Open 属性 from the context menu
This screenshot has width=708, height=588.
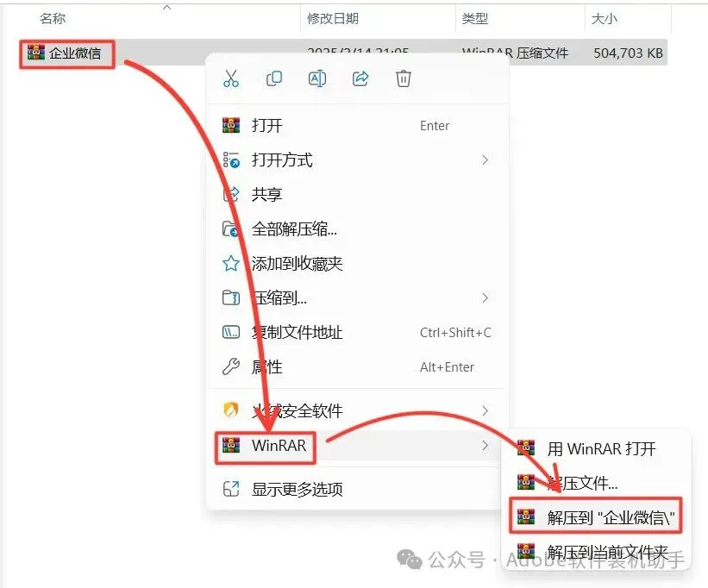tap(357, 367)
